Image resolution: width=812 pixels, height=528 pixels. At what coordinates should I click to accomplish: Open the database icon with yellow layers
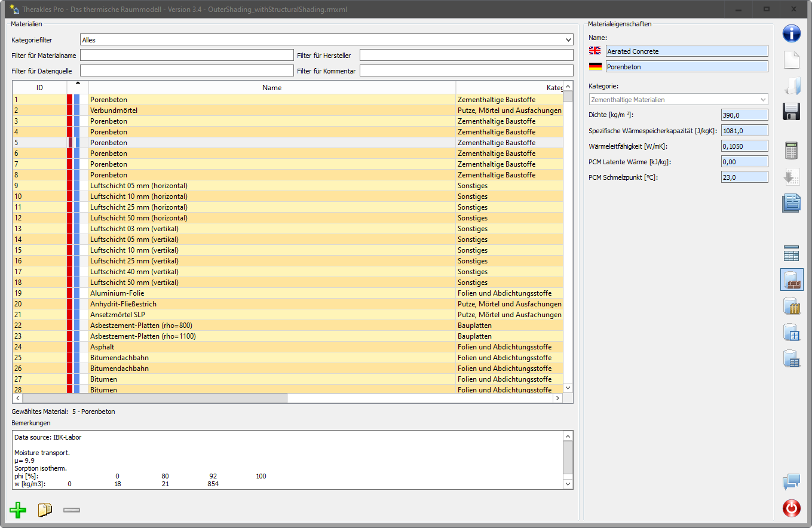click(x=791, y=306)
